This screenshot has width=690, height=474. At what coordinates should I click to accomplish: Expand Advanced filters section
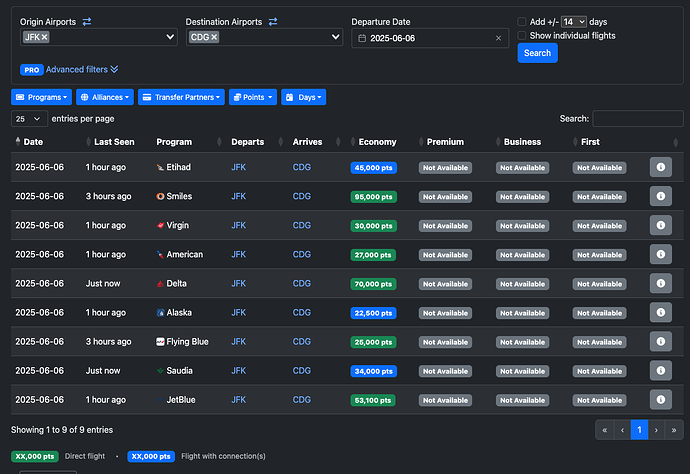tap(82, 70)
